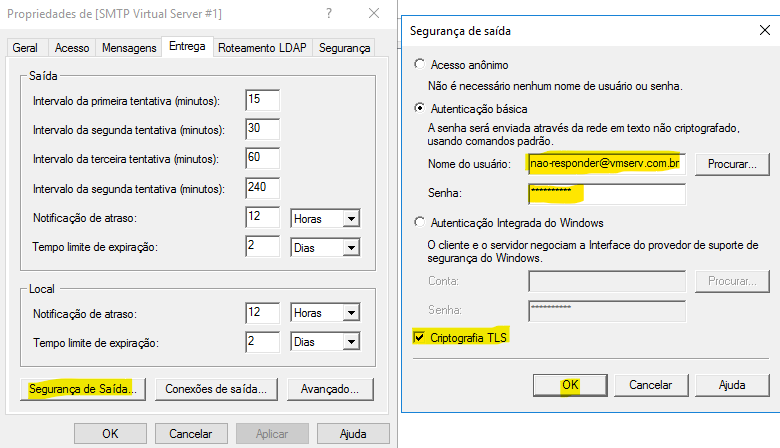780x448 pixels.
Task: Confirm SMTP properties with OK
Action: (x=110, y=434)
